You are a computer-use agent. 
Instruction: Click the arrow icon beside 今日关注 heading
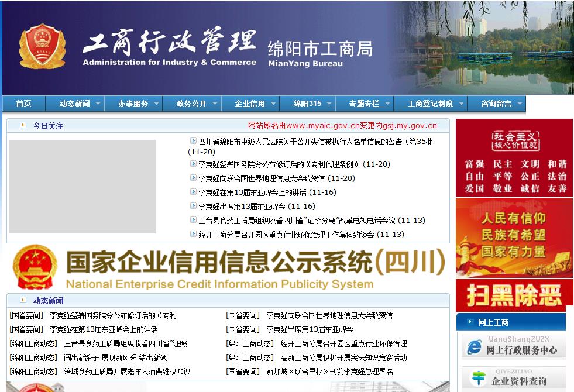[22, 124]
